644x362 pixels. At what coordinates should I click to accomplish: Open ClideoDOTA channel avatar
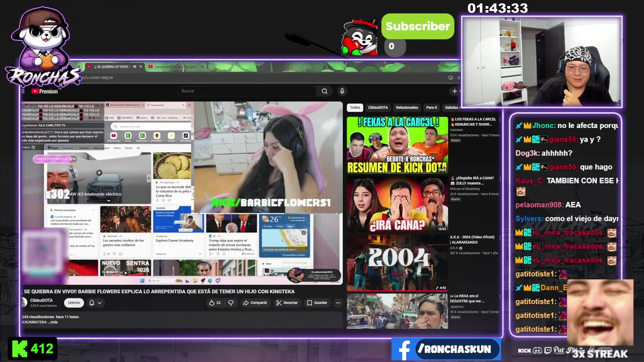(x=24, y=302)
